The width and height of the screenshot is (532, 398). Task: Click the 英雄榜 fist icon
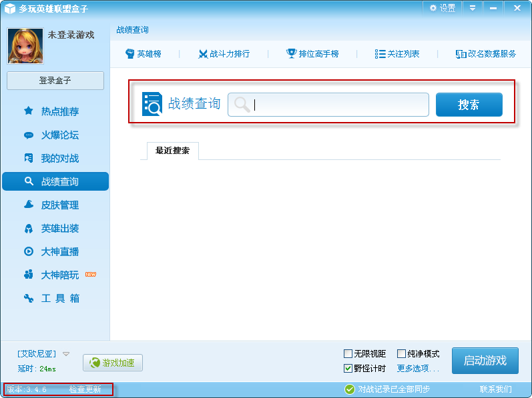(x=129, y=53)
